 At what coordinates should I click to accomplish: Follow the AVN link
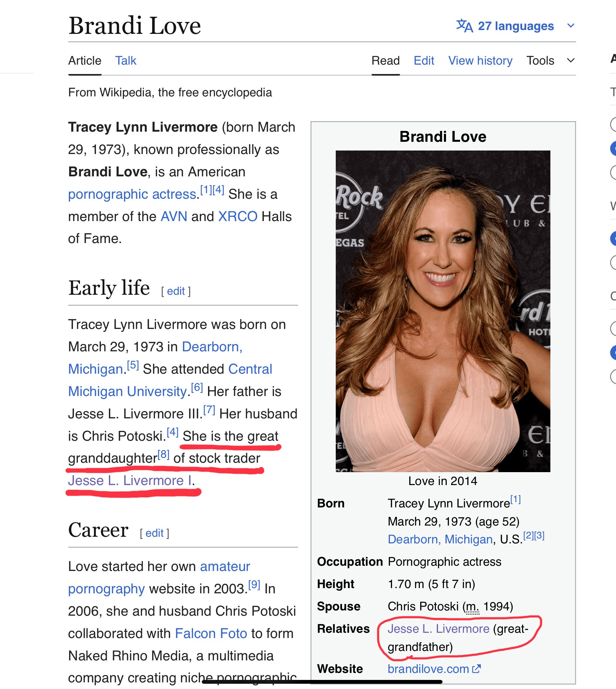click(174, 217)
